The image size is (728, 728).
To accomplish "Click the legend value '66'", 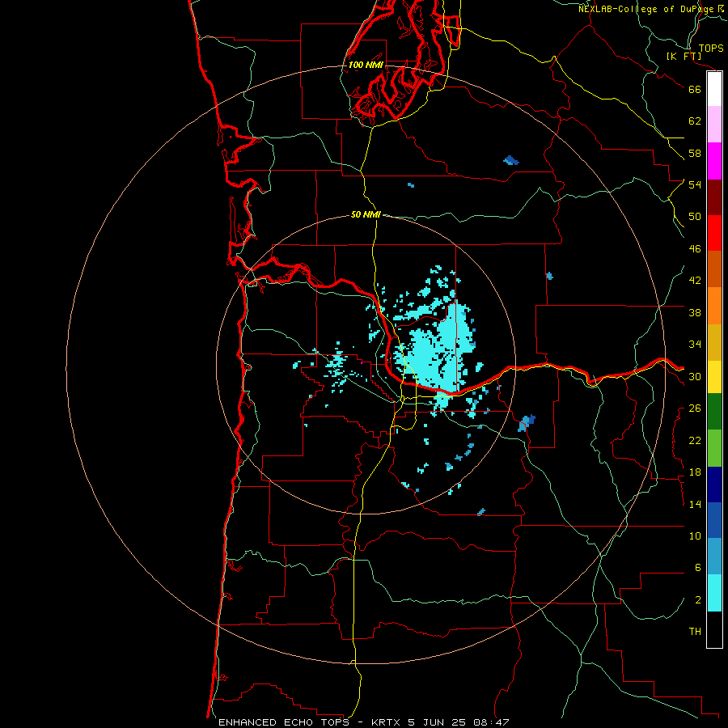I will [x=695, y=89].
